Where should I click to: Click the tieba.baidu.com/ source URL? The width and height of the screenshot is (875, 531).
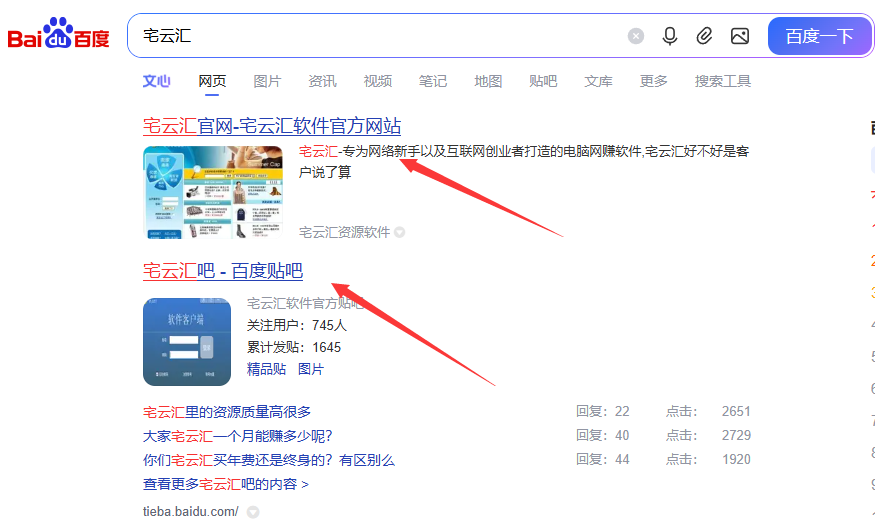[190, 511]
